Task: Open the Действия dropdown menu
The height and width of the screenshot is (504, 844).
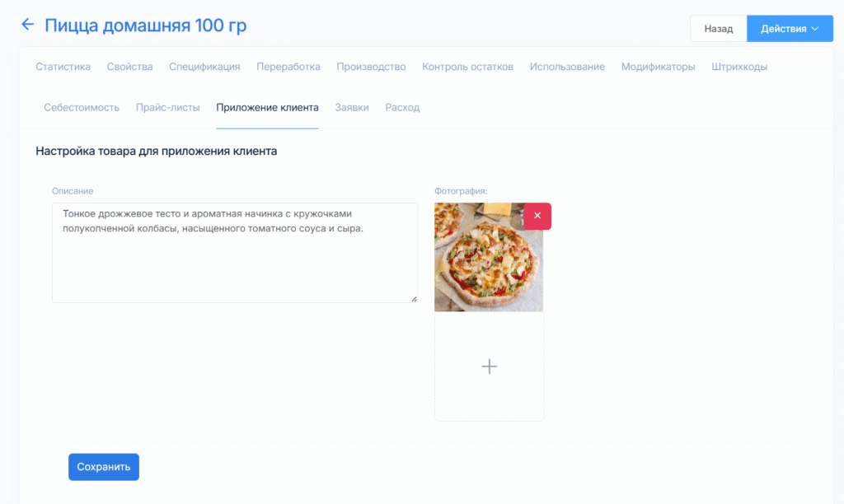Action: click(790, 29)
